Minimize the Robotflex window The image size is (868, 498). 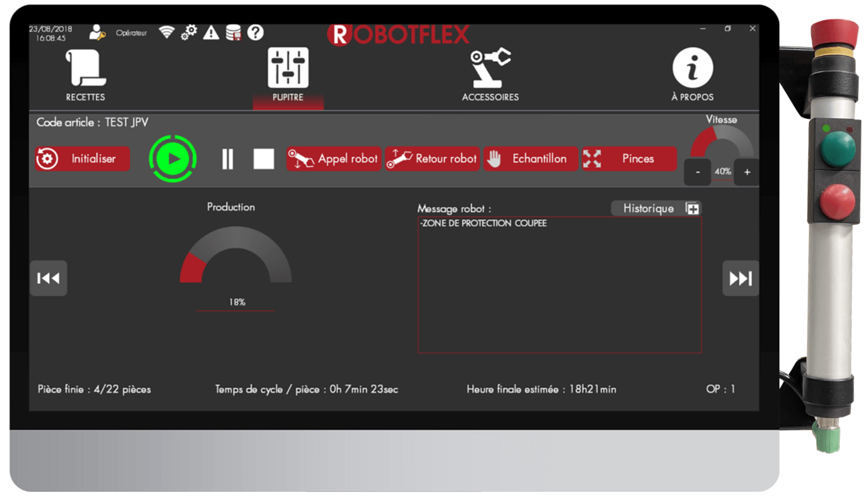[x=702, y=29]
